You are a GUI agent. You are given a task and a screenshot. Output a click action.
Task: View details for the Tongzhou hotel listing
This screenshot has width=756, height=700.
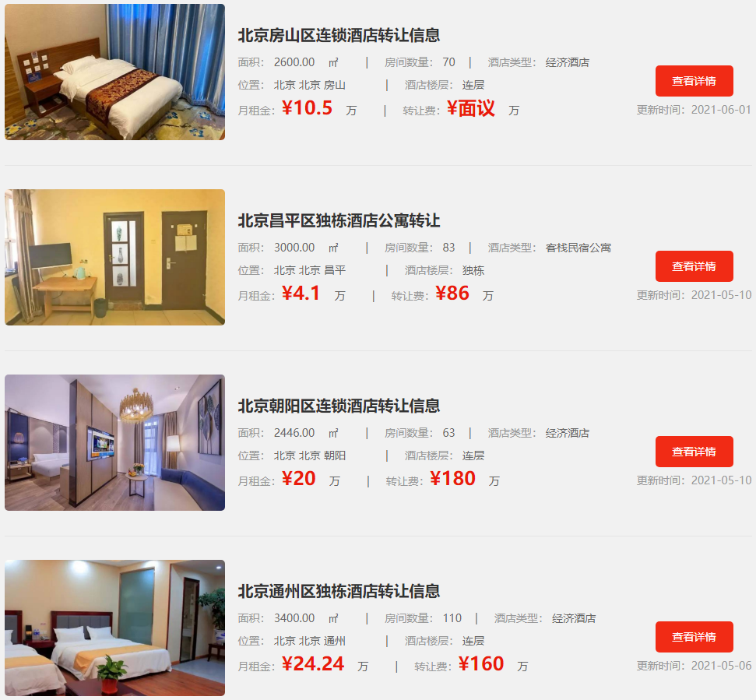click(694, 637)
